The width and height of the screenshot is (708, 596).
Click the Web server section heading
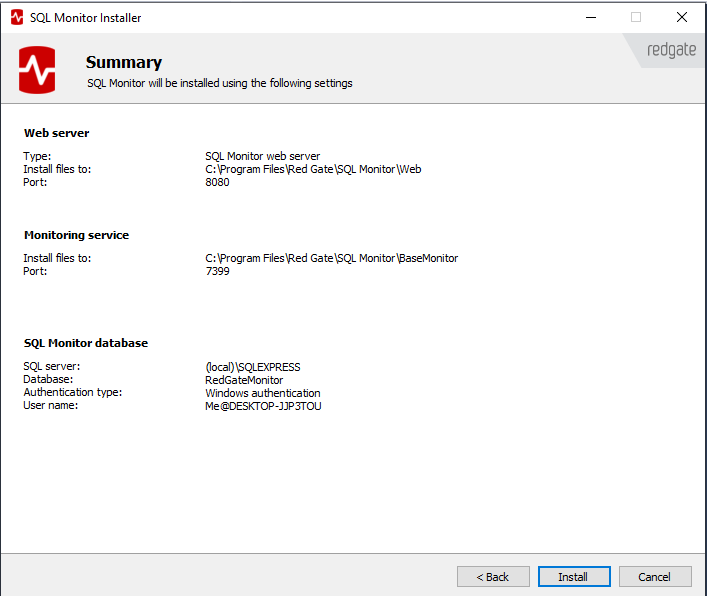tap(56, 133)
